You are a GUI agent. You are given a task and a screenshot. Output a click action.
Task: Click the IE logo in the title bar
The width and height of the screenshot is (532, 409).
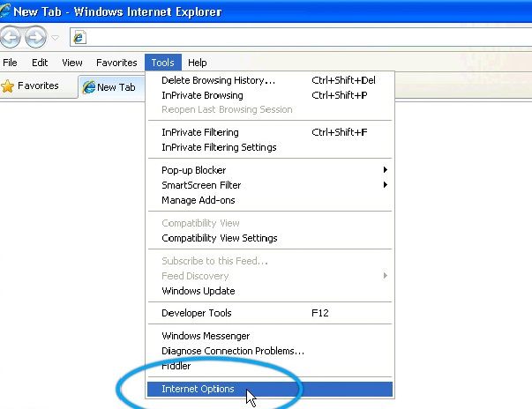pyautogui.click(x=4, y=11)
